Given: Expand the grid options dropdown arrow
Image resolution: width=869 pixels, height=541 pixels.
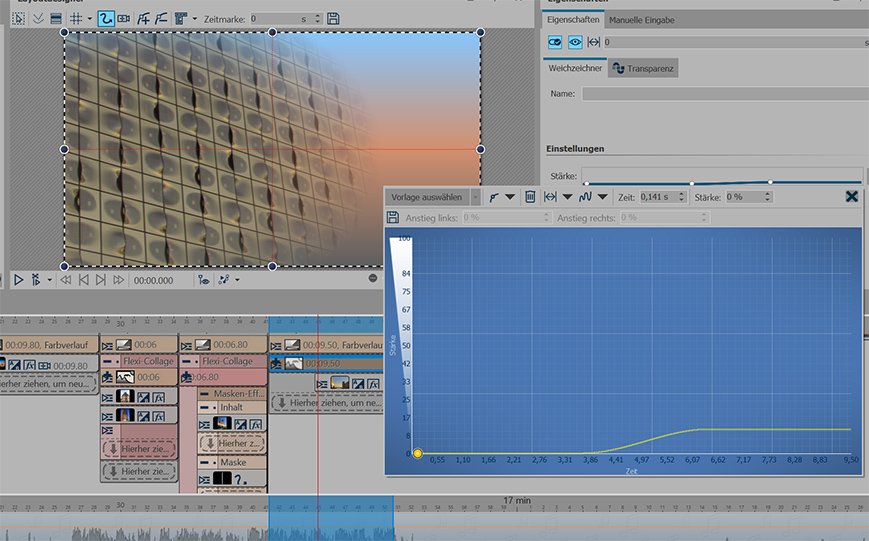Looking at the screenshot, I should pyautogui.click(x=90, y=18).
